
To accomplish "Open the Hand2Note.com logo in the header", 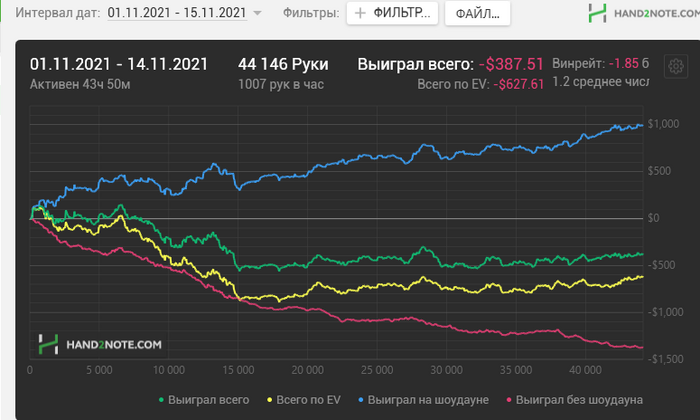I will [x=644, y=13].
